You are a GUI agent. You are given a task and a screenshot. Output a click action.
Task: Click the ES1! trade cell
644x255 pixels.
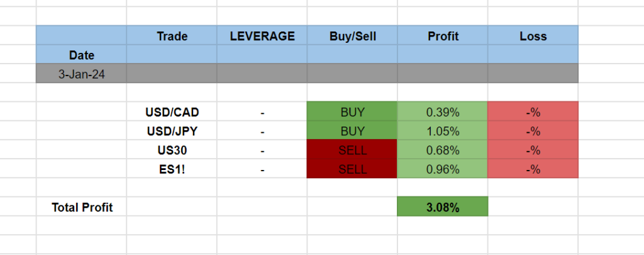[172, 169]
